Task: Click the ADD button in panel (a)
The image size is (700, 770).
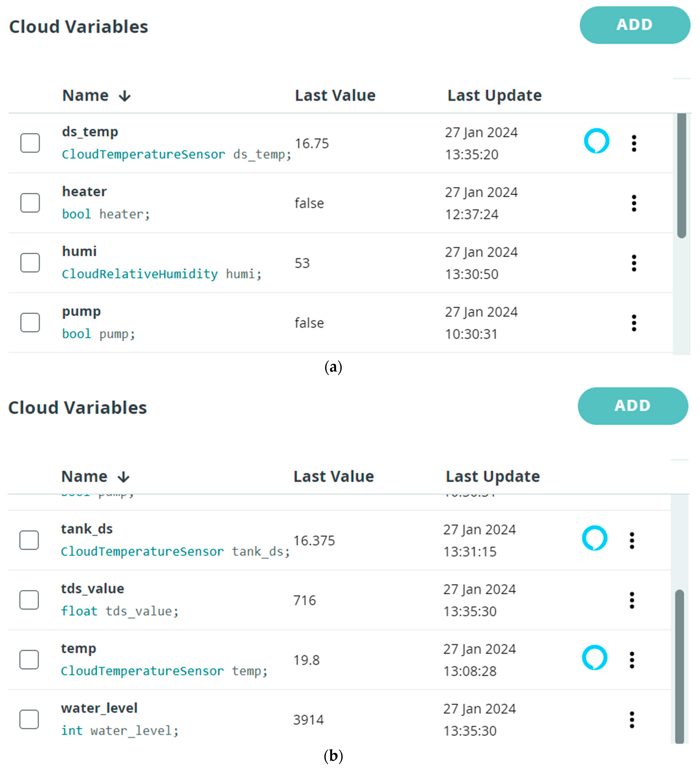Action: pos(635,25)
